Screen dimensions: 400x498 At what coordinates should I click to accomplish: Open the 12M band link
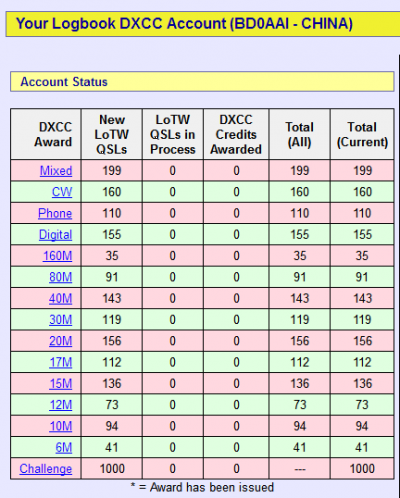[x=60, y=405]
